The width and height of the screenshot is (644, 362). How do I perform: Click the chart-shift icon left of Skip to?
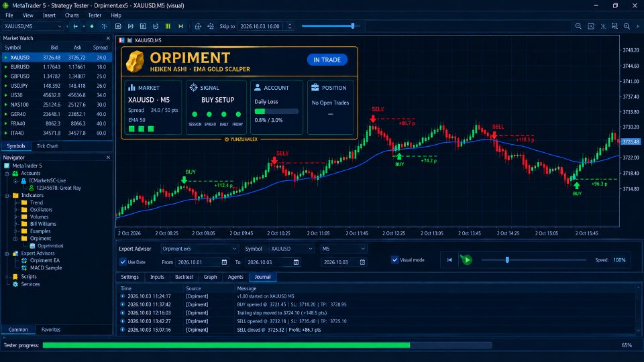[211, 26]
